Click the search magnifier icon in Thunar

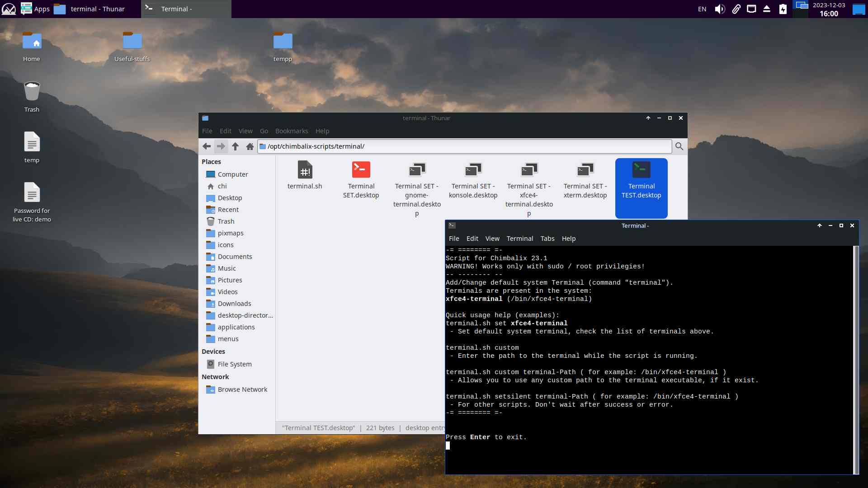(x=679, y=146)
